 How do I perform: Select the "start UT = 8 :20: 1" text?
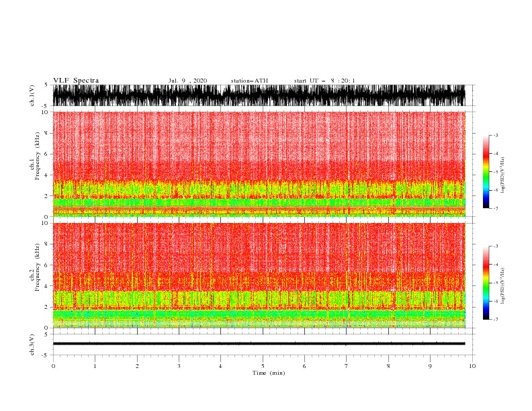pyautogui.click(x=324, y=81)
